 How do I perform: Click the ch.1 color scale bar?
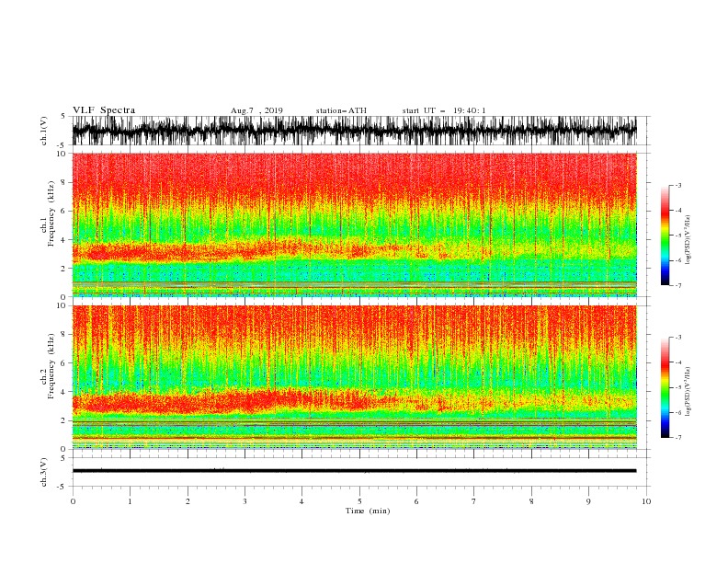point(665,236)
